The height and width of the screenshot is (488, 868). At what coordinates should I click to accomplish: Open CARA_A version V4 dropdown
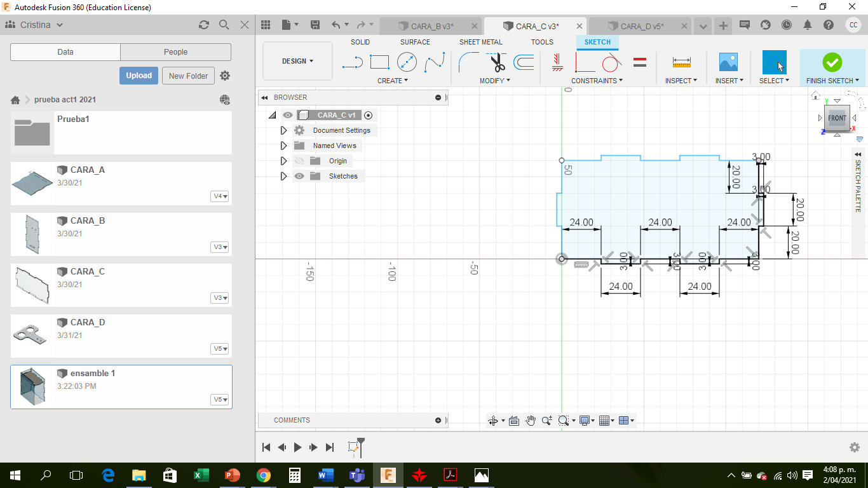pos(220,196)
